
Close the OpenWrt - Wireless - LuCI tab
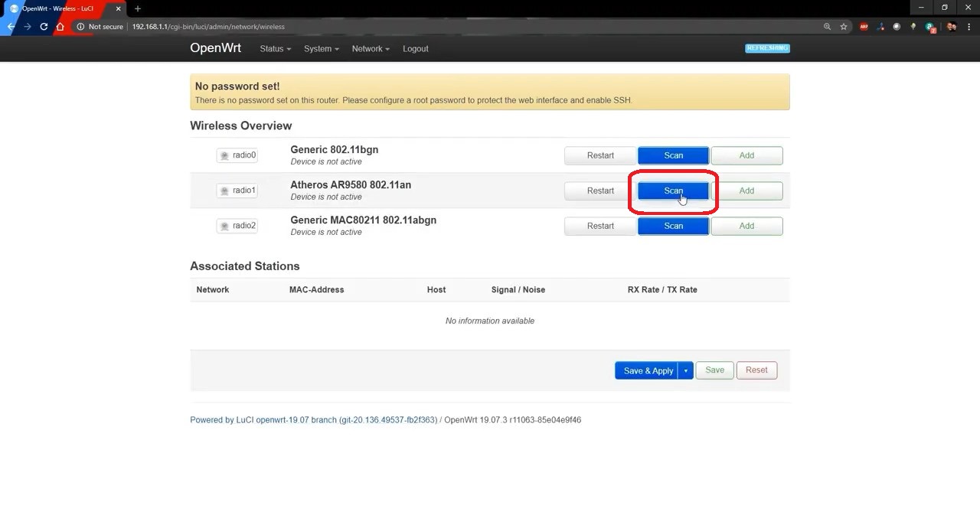point(119,8)
